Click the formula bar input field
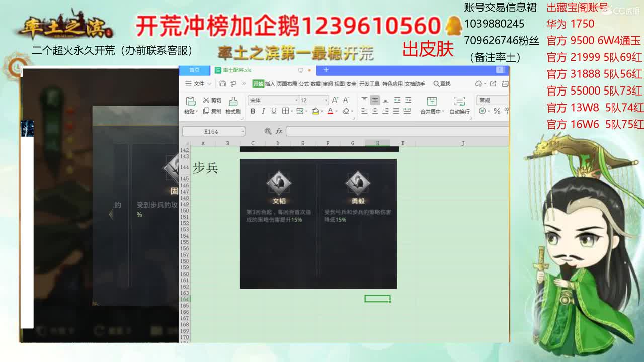 coord(397,131)
